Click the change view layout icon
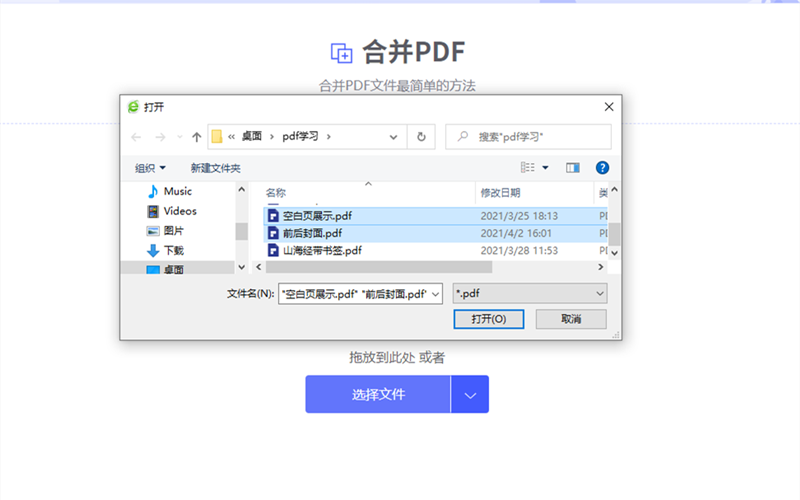 (x=528, y=168)
